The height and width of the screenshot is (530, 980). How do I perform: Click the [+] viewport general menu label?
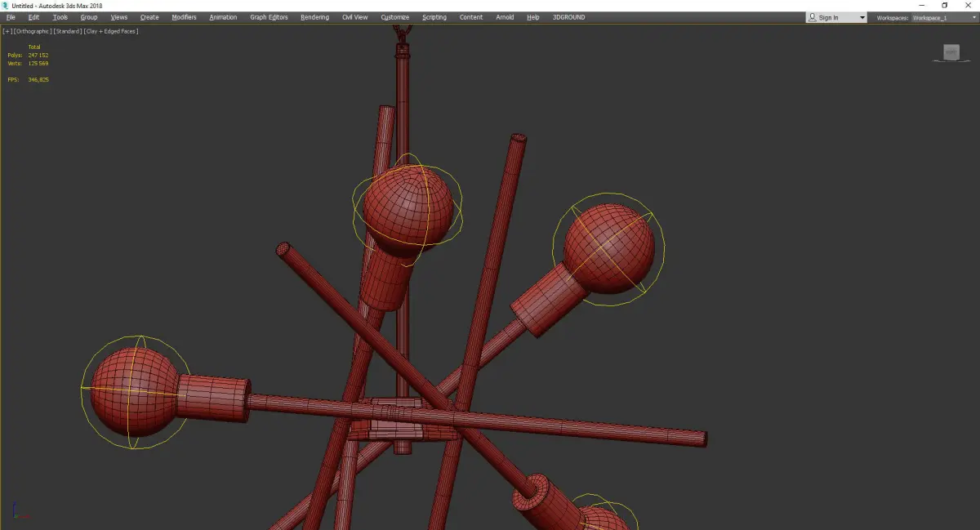(7, 31)
